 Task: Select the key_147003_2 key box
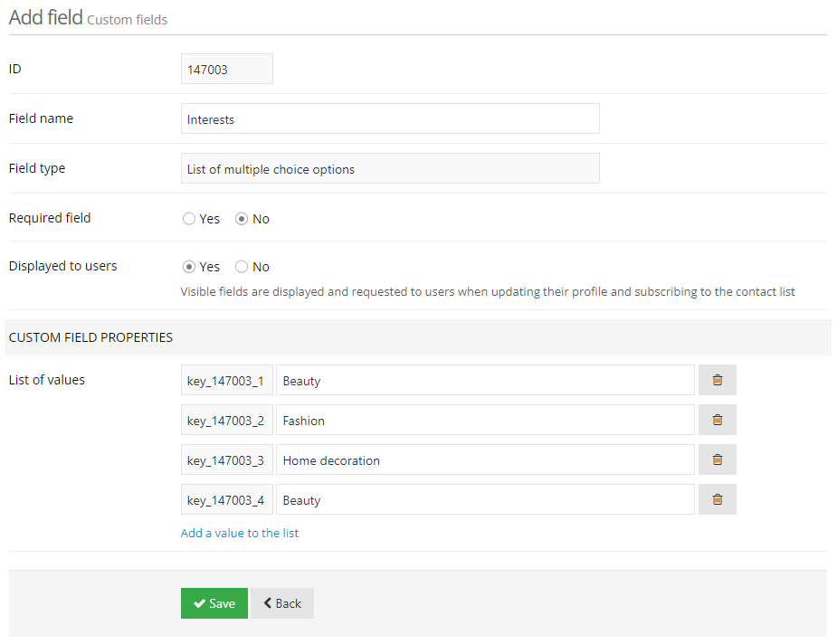pos(227,420)
